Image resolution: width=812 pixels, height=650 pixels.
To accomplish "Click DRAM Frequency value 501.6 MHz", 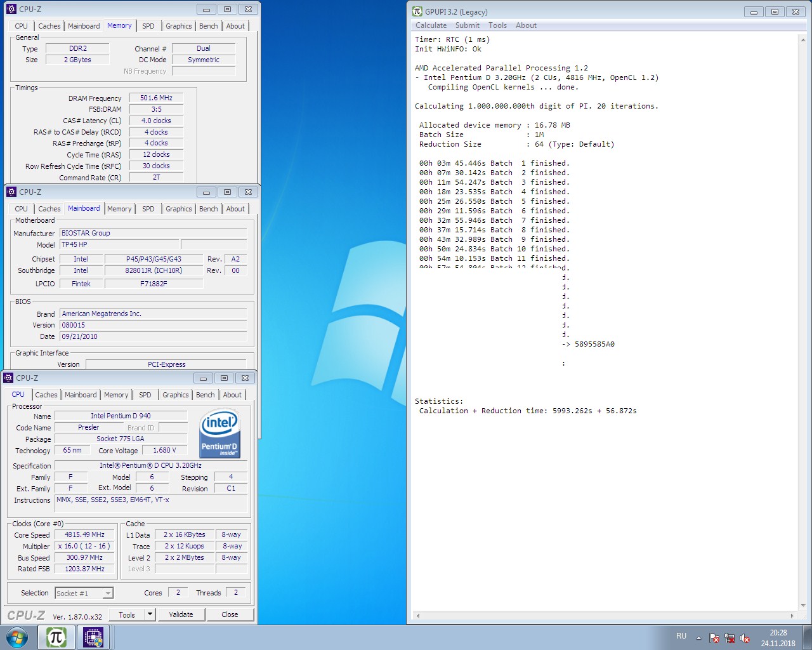I will click(156, 98).
